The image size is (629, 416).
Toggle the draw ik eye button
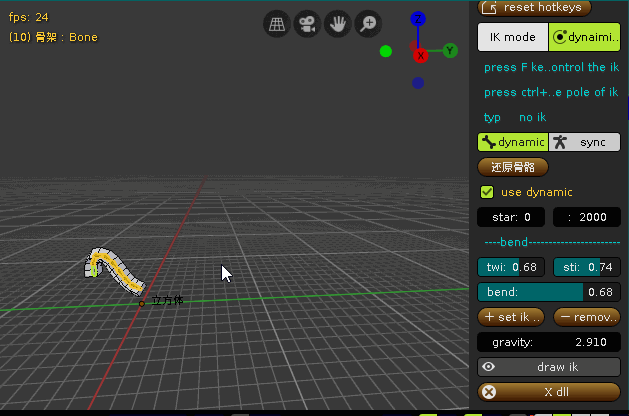click(x=549, y=367)
